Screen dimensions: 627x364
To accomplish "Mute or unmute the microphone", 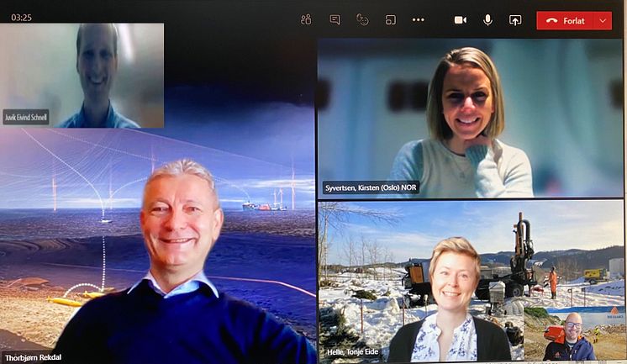I will pos(487,20).
